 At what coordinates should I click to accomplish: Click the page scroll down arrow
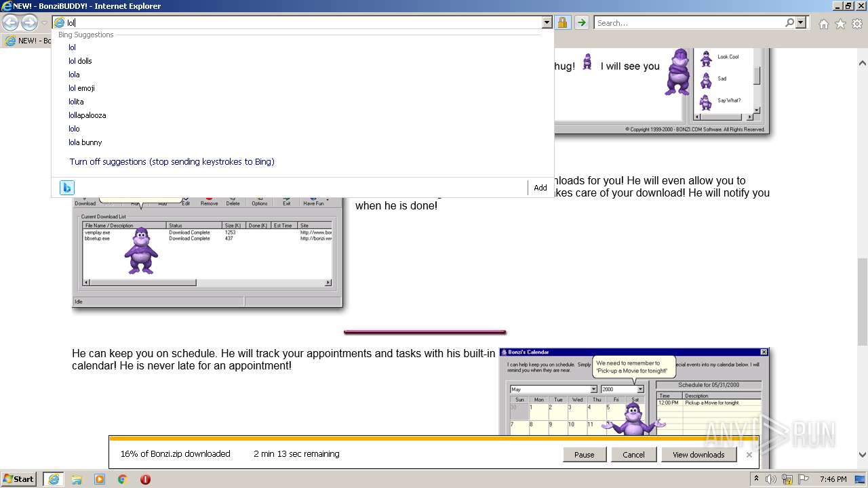862,455
